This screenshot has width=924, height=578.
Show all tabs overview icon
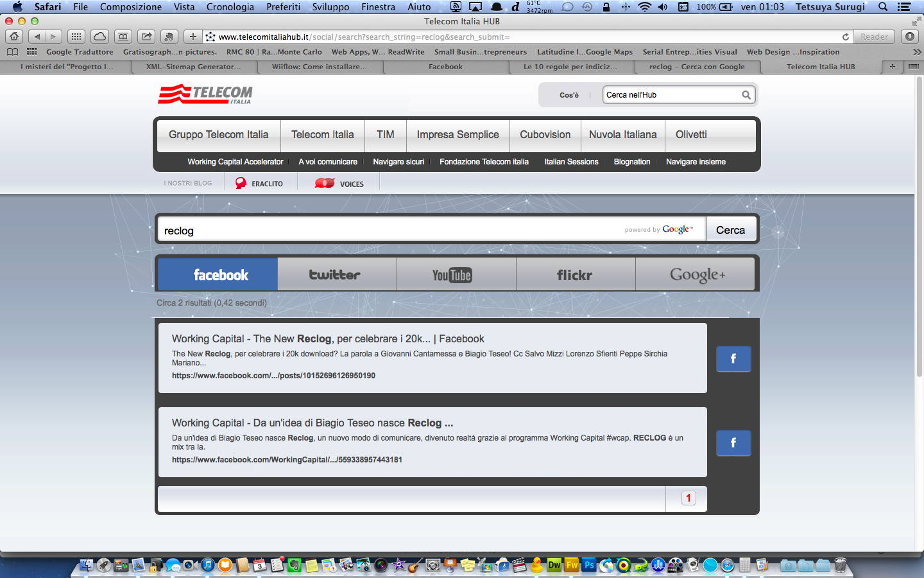[913, 67]
